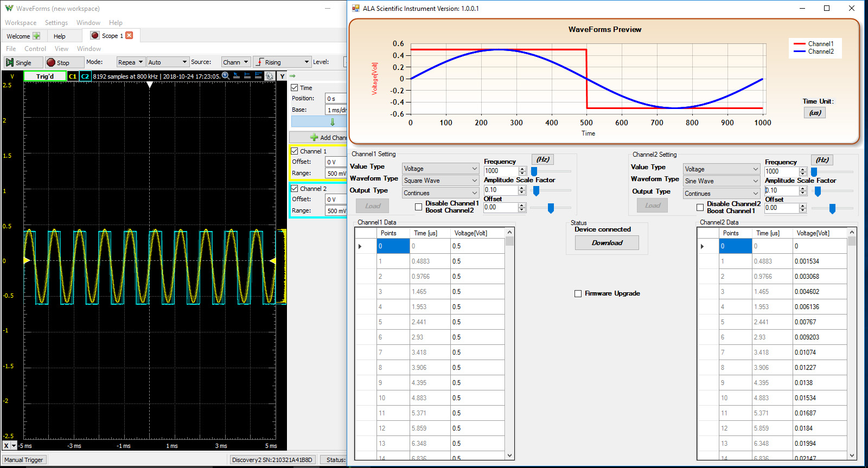The width and height of the screenshot is (868, 468).
Task: Click the ALA Scientific Instrument window icon
Action: click(356, 8)
